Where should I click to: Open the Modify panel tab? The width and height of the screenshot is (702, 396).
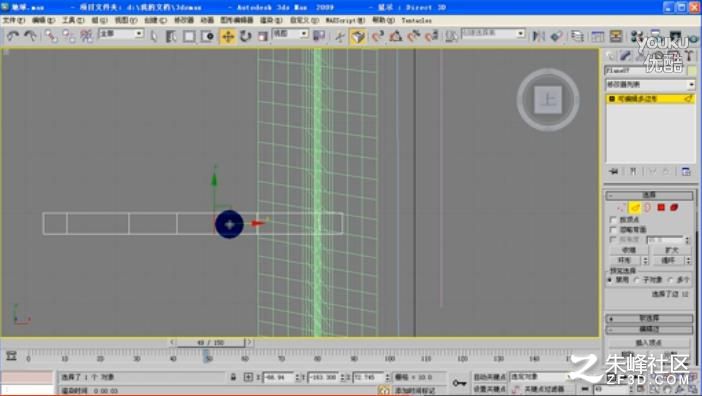click(x=625, y=55)
